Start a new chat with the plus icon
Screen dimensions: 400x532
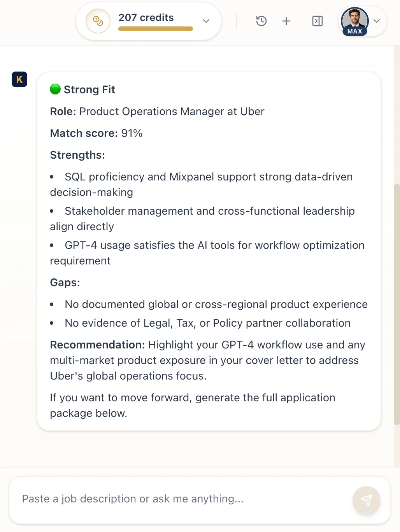(286, 21)
